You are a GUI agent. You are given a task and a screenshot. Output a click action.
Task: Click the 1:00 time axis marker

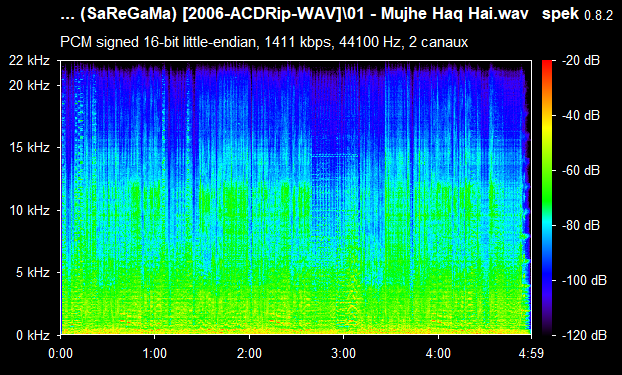pos(155,353)
